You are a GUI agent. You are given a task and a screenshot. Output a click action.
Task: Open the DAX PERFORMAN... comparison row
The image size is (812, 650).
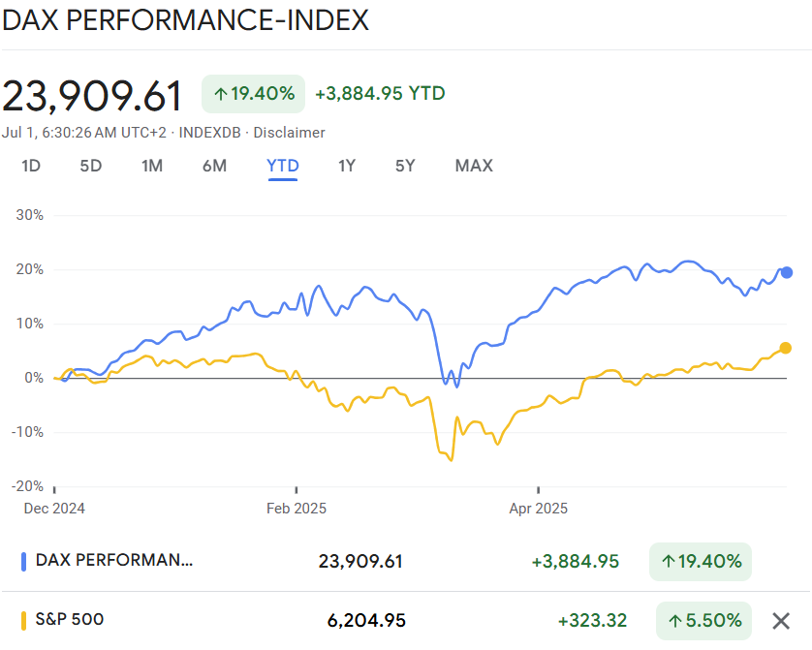tap(406, 562)
